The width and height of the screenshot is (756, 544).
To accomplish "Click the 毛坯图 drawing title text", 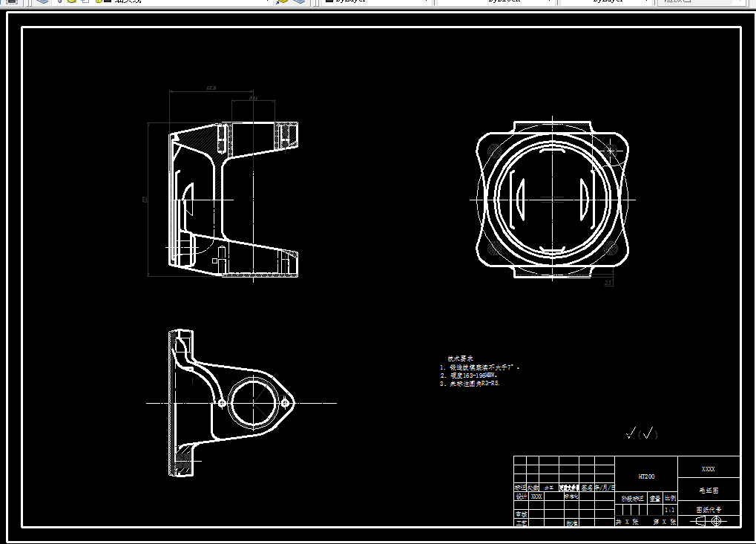I will coord(709,491).
